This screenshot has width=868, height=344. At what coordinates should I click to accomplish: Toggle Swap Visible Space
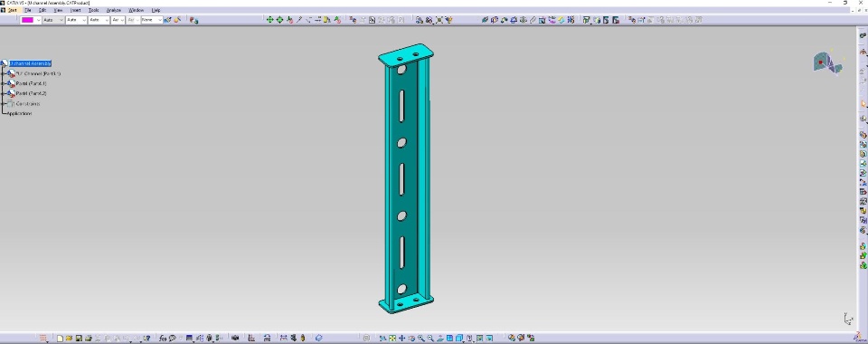[489, 338]
